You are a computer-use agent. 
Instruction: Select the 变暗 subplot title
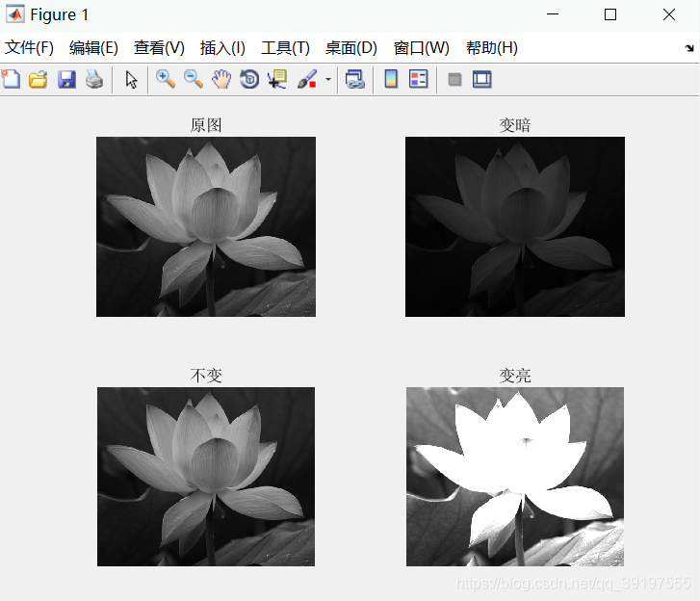515,125
